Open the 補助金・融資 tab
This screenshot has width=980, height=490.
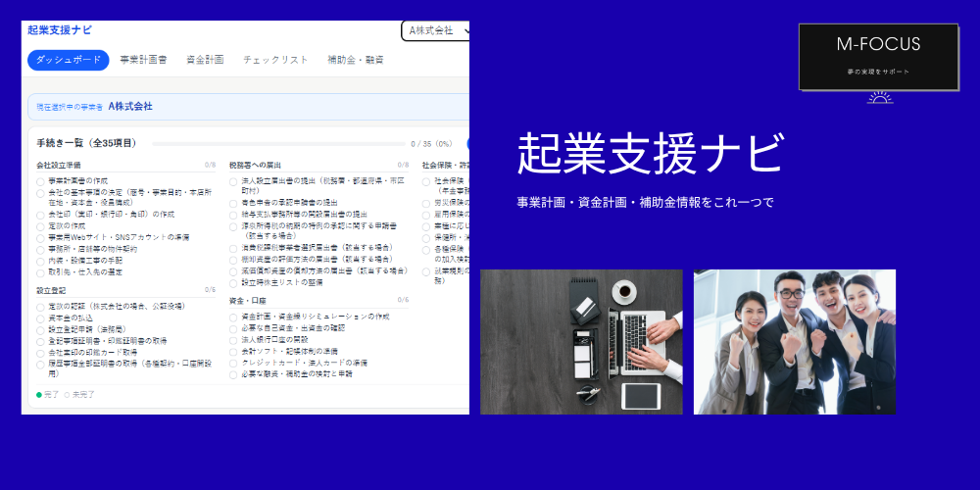pyautogui.click(x=356, y=60)
